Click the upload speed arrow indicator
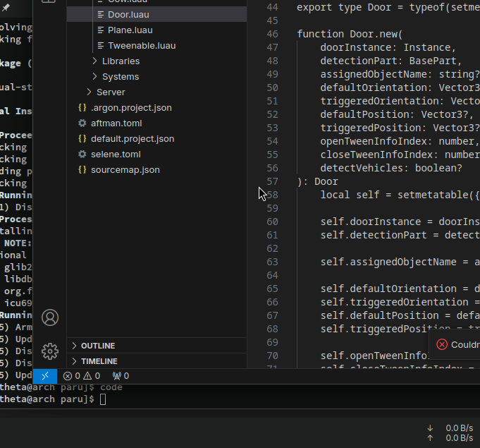Image resolution: width=480 pixels, height=448 pixels. 430,438
